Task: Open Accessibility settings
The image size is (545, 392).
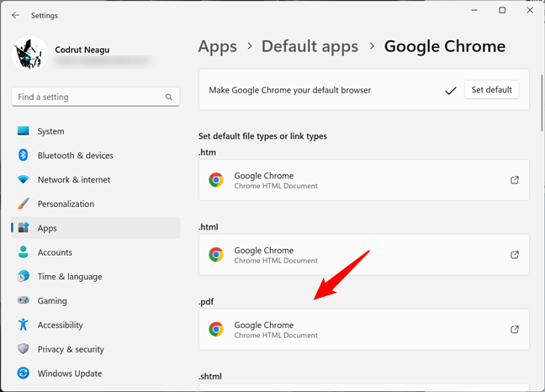Action: pyautogui.click(x=60, y=326)
